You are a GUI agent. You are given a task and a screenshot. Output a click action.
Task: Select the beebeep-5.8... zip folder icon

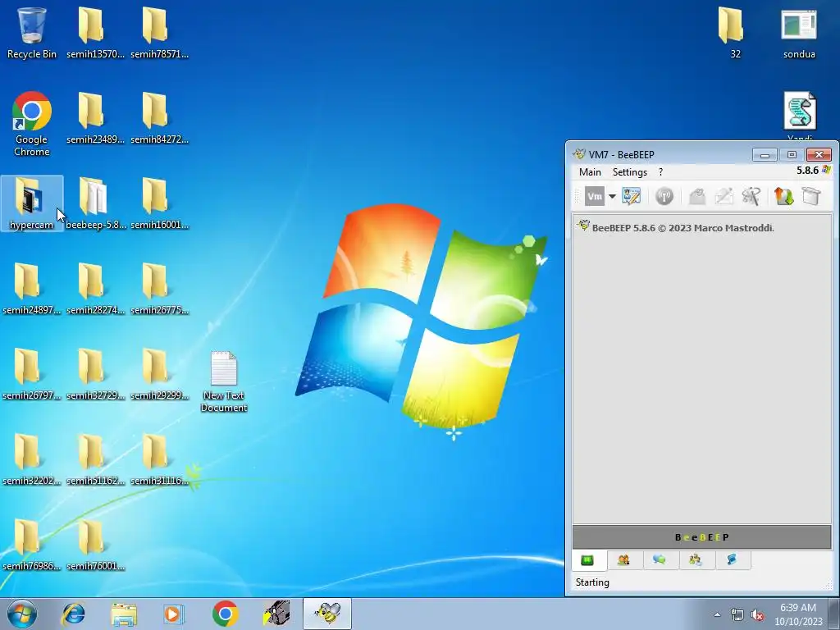point(95,203)
